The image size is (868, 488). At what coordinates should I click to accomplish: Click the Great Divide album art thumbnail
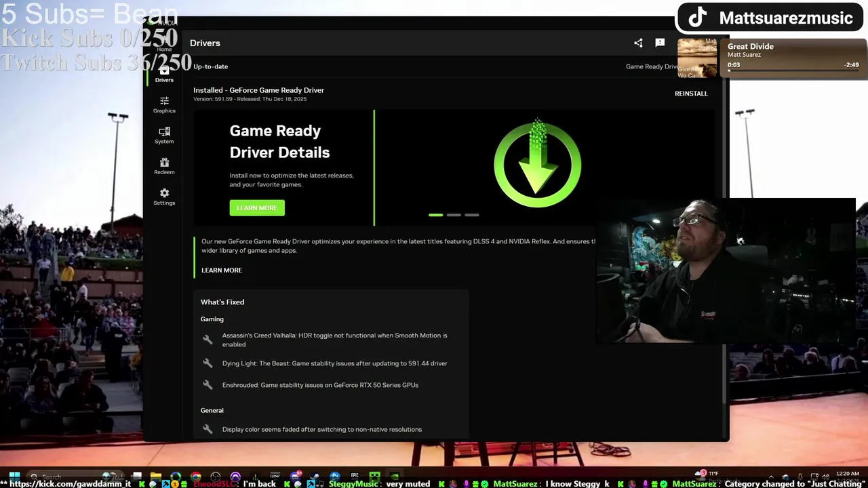click(697, 58)
